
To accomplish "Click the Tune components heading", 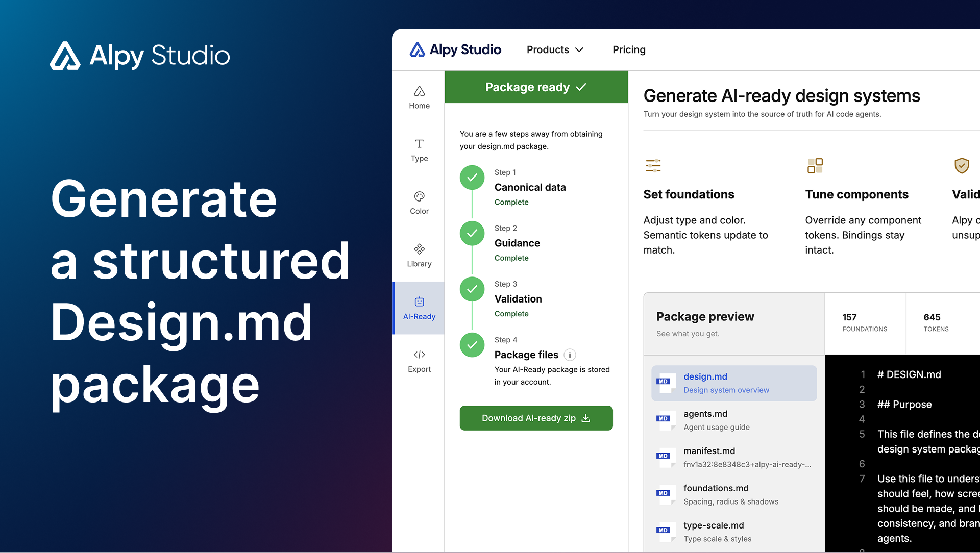I will pyautogui.click(x=856, y=194).
